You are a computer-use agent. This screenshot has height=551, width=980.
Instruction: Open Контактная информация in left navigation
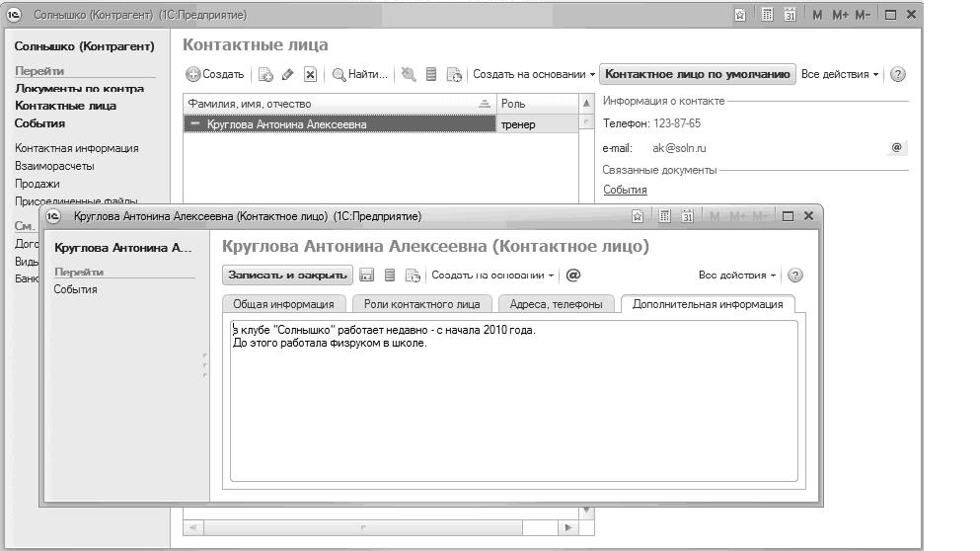point(77,148)
